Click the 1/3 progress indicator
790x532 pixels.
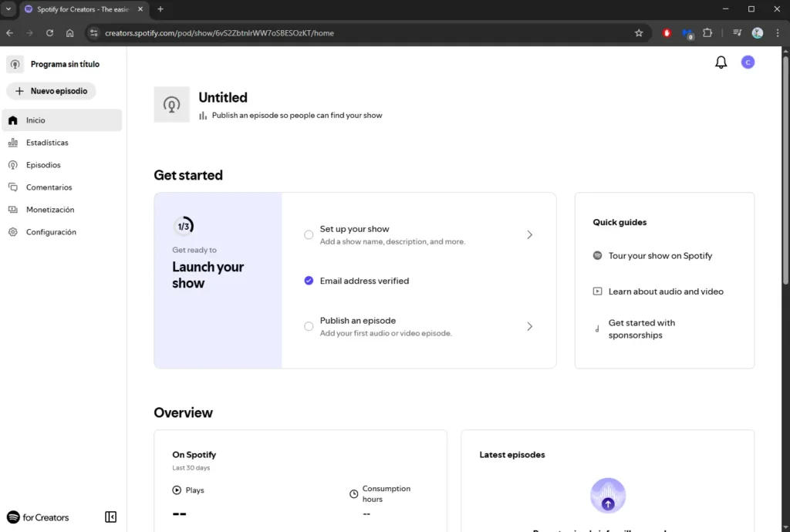(184, 224)
